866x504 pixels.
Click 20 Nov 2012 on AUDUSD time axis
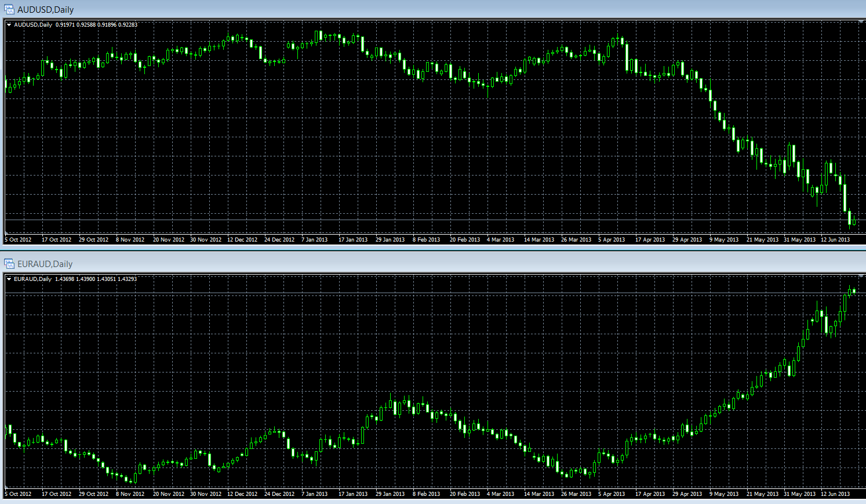point(168,240)
